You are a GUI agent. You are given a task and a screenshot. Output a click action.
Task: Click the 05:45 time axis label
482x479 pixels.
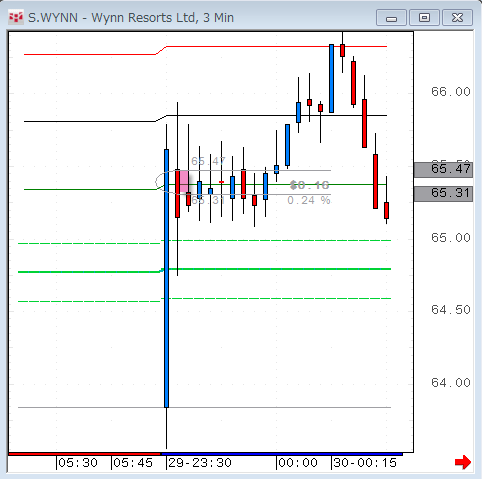[133, 463]
